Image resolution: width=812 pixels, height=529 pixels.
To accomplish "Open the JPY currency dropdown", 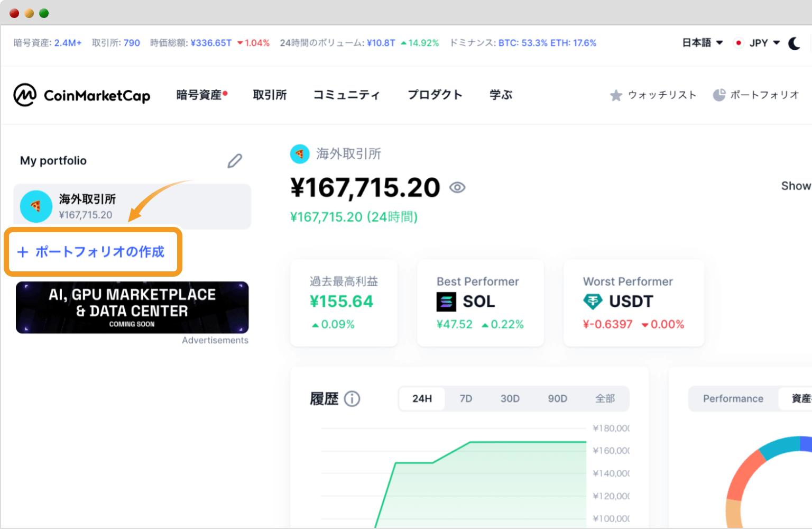I will coord(757,43).
